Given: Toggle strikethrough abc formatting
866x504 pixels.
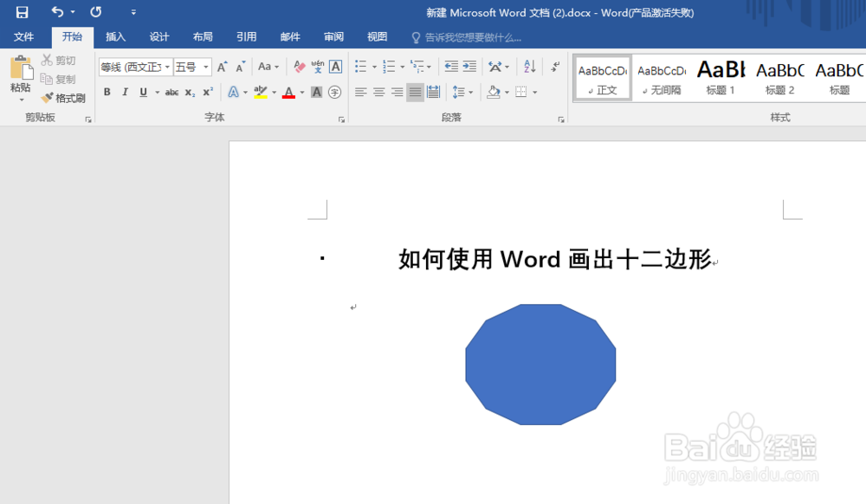Looking at the screenshot, I should 171,92.
